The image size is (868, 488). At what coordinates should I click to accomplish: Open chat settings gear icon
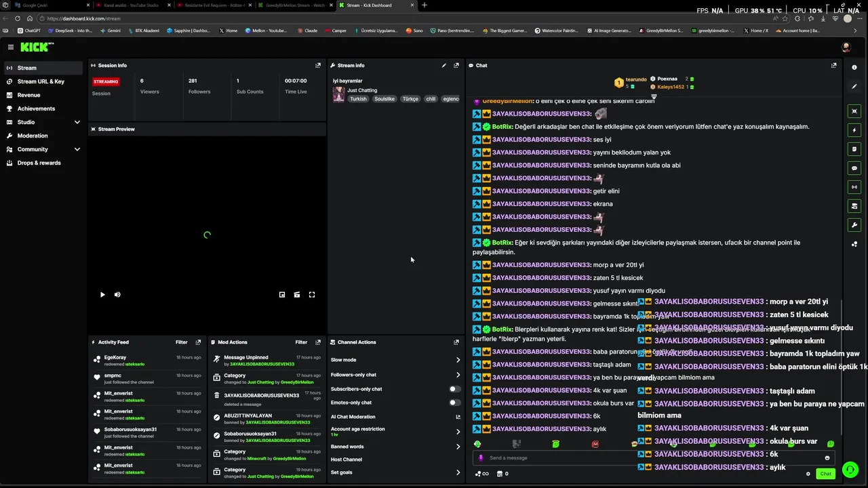tap(808, 474)
